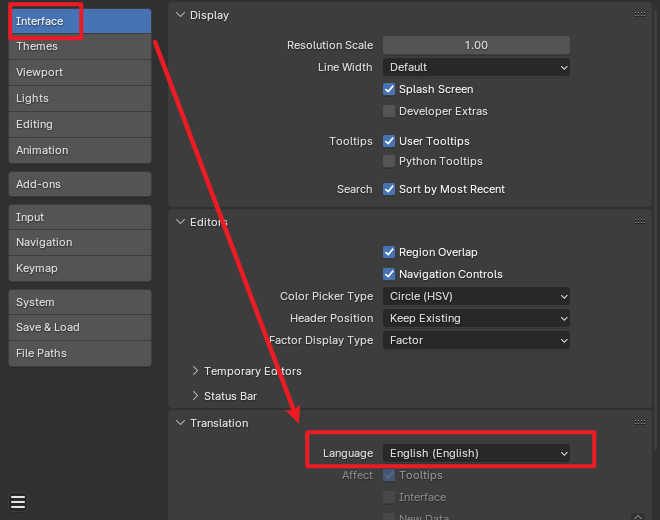Expand the Status Bar section
This screenshot has height=520, width=660.
pyautogui.click(x=230, y=396)
